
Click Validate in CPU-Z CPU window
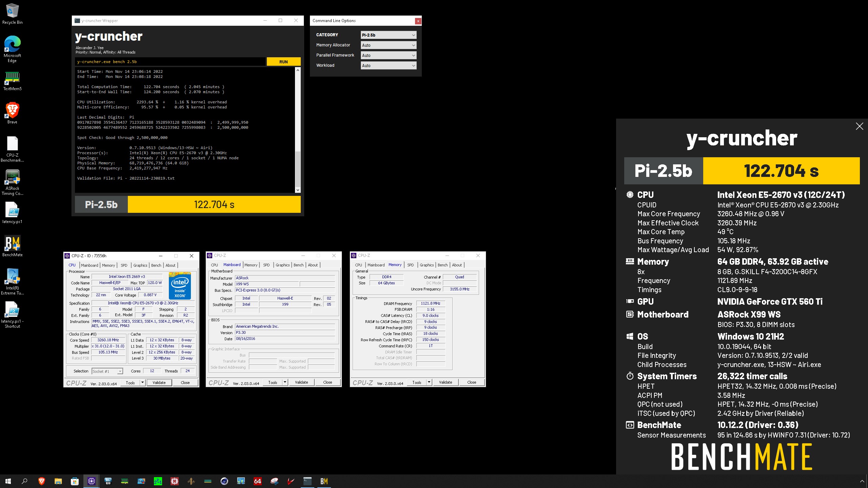tap(159, 383)
